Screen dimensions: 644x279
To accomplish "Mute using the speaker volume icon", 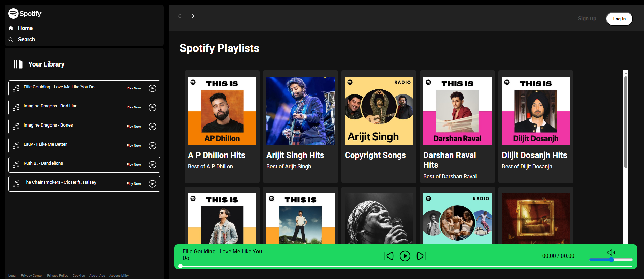I will [611, 252].
